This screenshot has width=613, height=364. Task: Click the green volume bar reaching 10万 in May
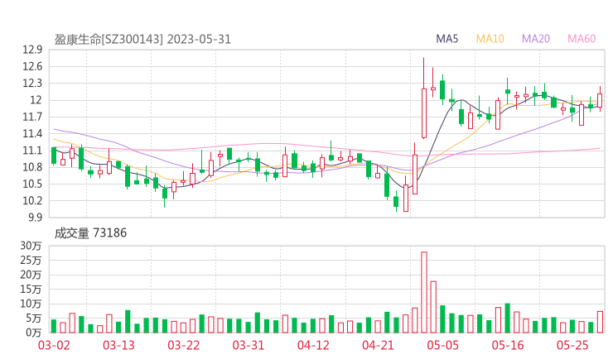tap(508, 318)
